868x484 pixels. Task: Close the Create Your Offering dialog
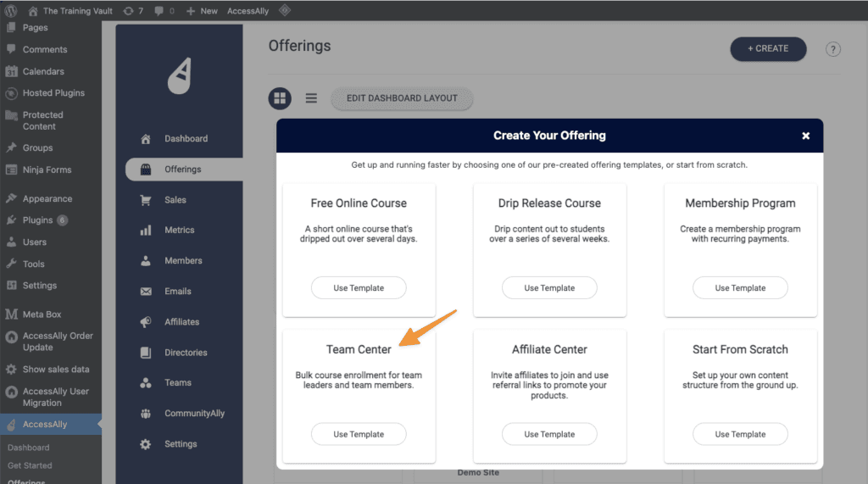tap(805, 136)
